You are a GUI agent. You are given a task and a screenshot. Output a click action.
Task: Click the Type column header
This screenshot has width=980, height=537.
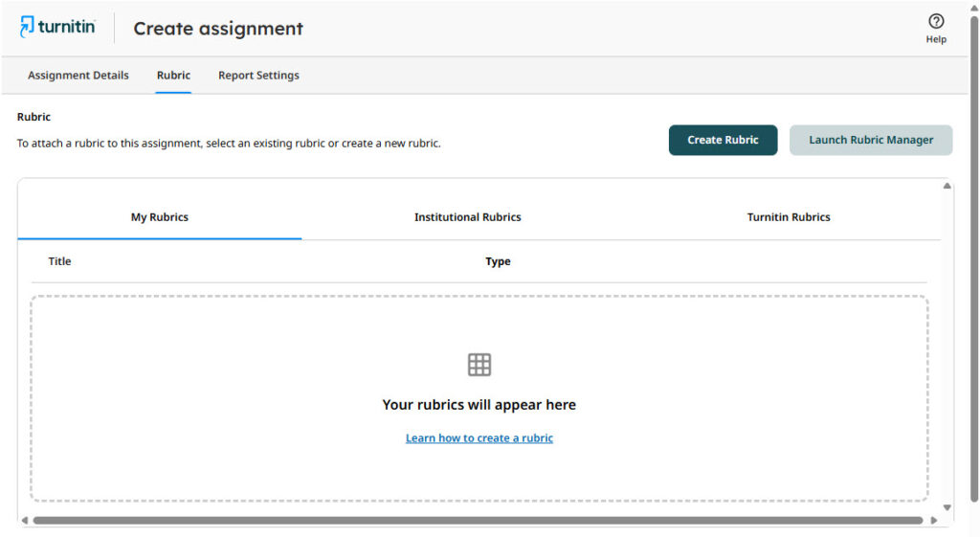coord(498,261)
